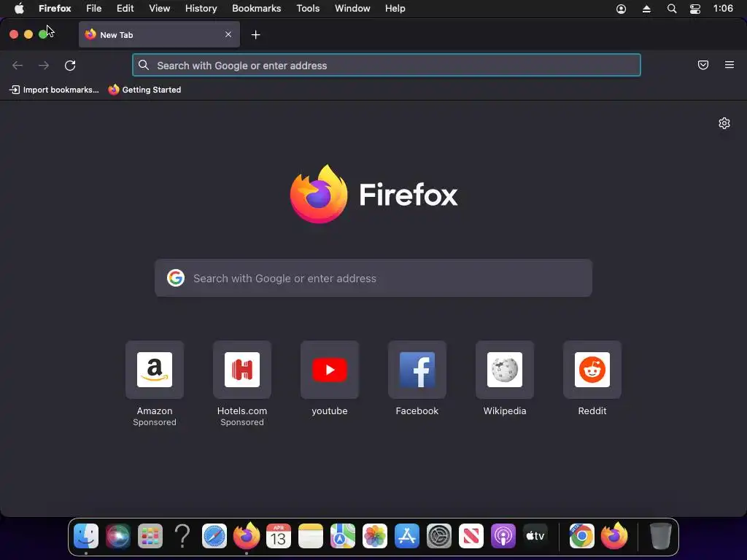747x560 pixels.
Task: Open Launchpad from the dock
Action: tap(150, 536)
